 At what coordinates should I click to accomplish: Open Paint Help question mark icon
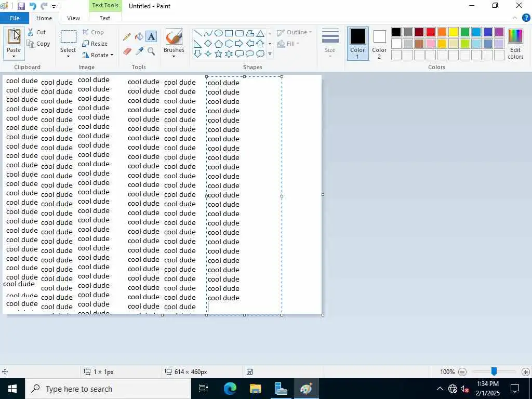526,18
